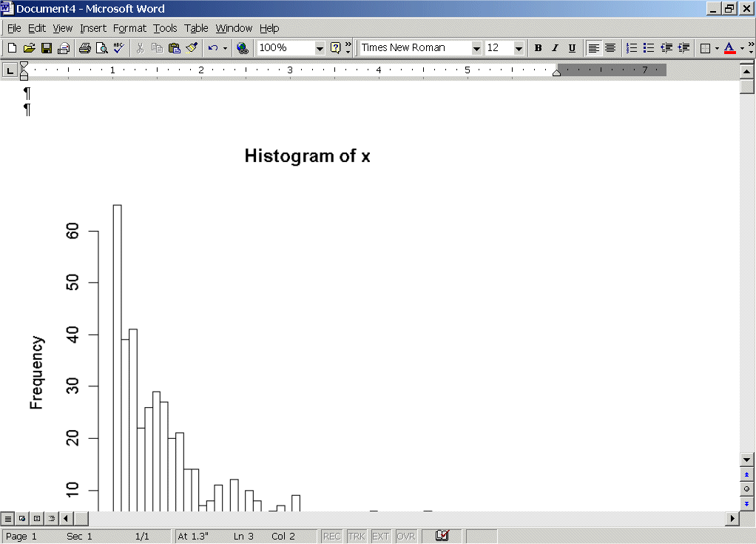The height and width of the screenshot is (544, 756).
Task: Open the Font Color dropdown arrow
Action: [742, 48]
